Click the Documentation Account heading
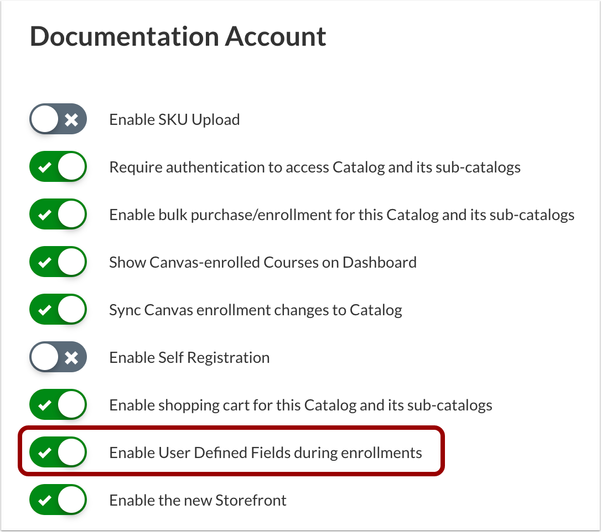This screenshot has height=532, width=601. pyautogui.click(x=178, y=38)
